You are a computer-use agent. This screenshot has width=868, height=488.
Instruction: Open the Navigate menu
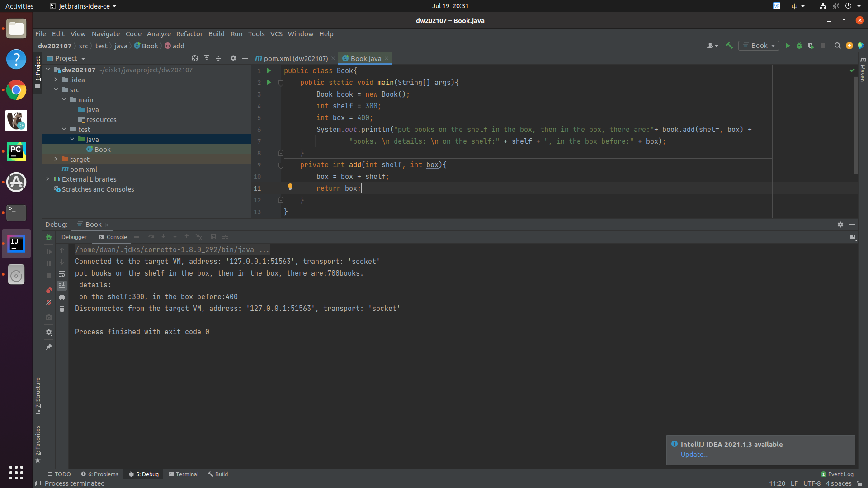click(x=106, y=34)
